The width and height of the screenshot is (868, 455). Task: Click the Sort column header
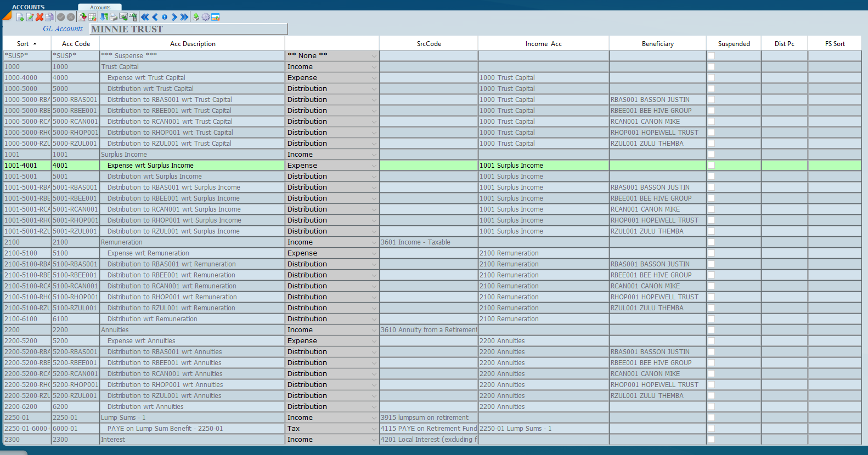point(26,44)
